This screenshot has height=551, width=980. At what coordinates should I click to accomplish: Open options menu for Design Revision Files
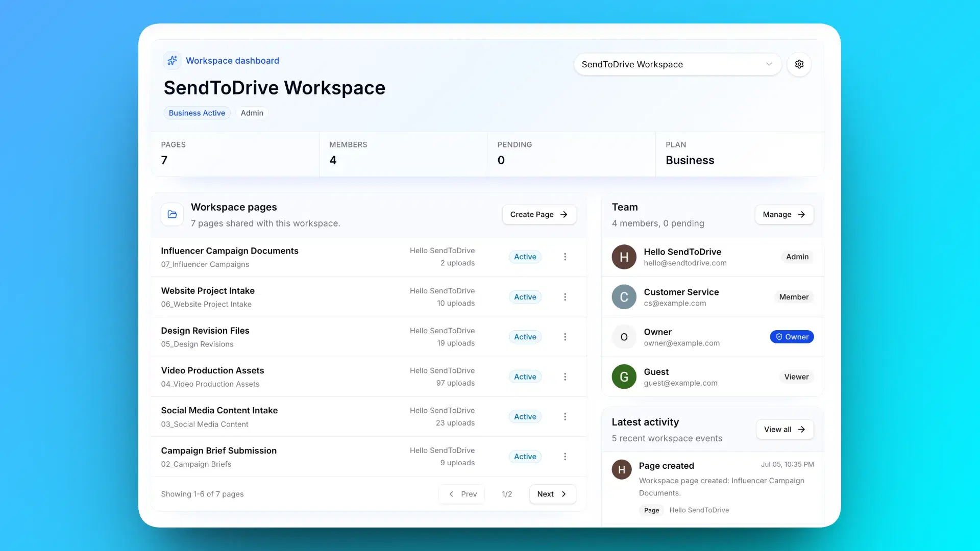click(565, 337)
